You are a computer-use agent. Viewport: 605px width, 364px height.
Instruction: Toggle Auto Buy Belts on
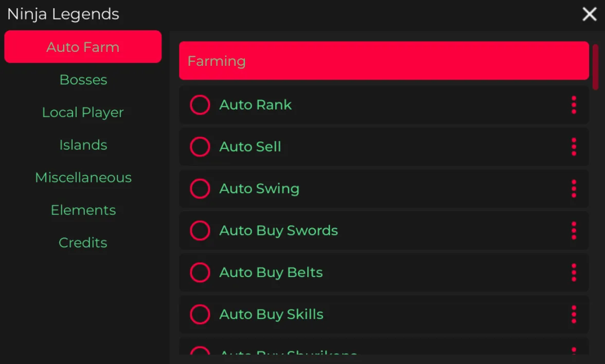[200, 272]
